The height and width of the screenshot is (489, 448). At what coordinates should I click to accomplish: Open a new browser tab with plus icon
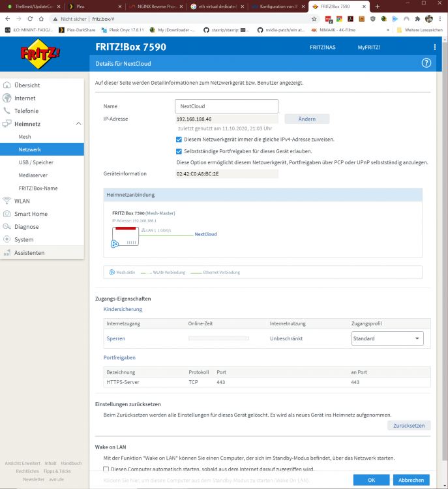coord(377,7)
